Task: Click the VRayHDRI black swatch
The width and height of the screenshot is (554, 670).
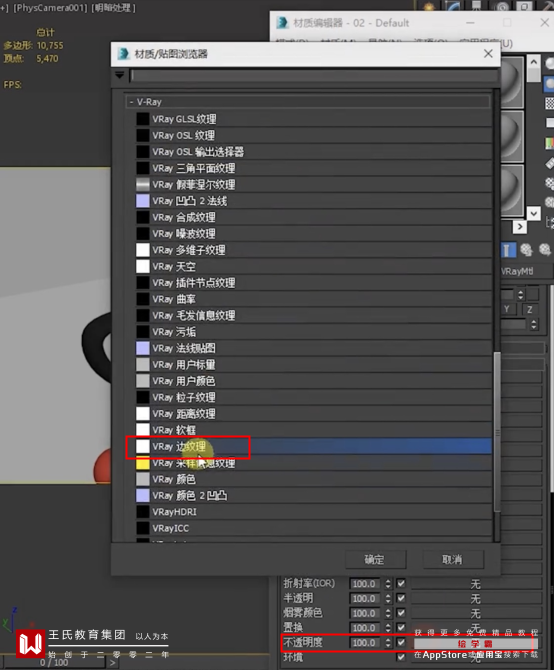Action: 143,512
